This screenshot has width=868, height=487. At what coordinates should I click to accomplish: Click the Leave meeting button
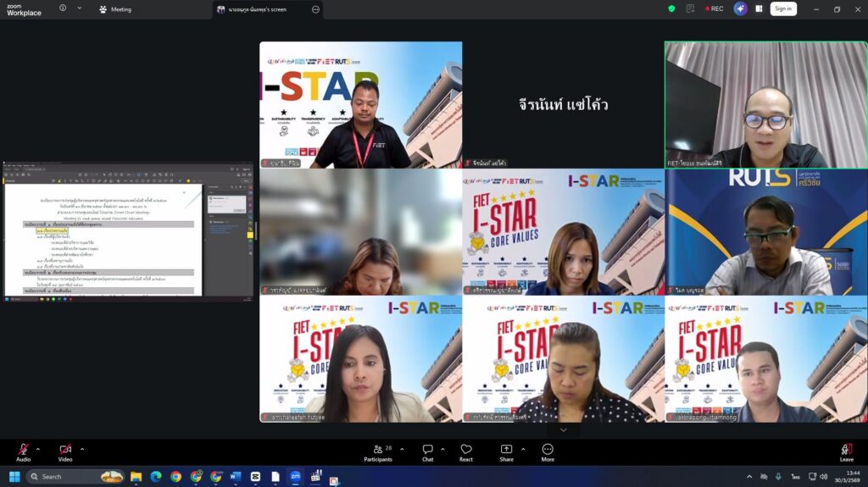coord(846,452)
